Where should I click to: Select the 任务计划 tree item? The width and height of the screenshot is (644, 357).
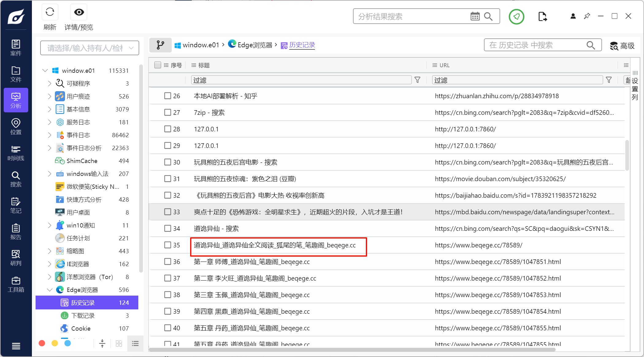click(87, 238)
